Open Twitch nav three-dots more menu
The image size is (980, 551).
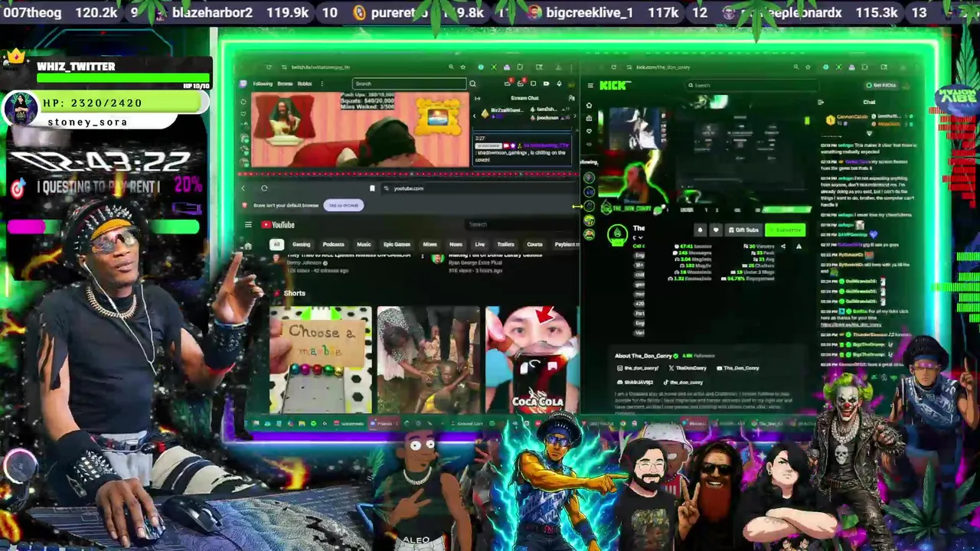[x=322, y=83]
